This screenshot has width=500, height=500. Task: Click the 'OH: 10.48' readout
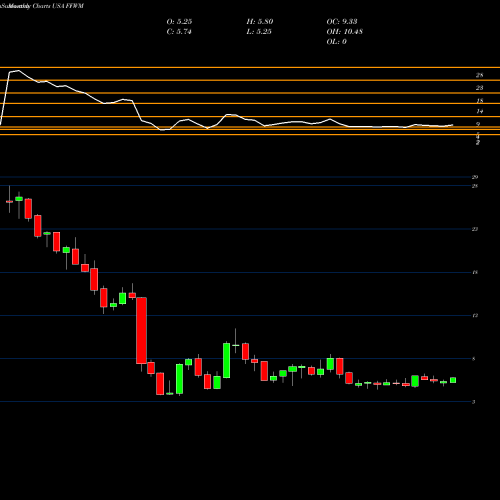pos(345,31)
